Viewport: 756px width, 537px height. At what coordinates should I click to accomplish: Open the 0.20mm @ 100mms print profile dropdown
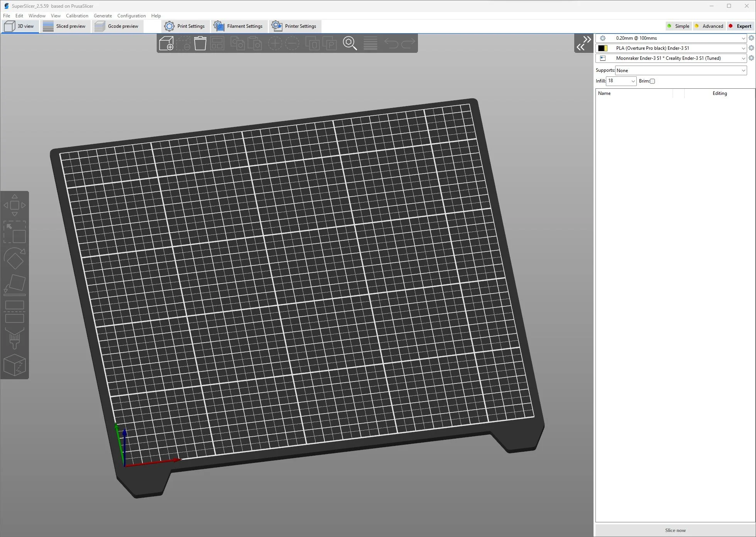671,38
